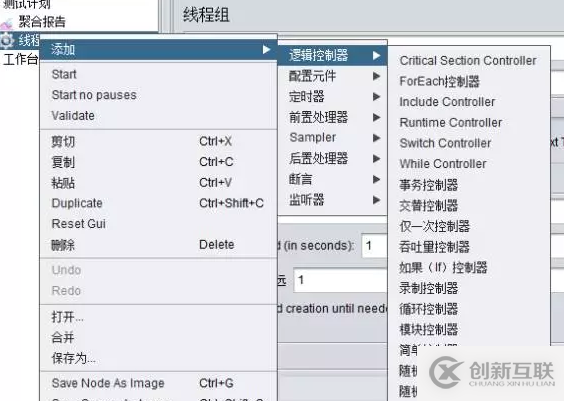Click the 线程组 panel title
This screenshot has width=564, height=401.
coord(206,15)
